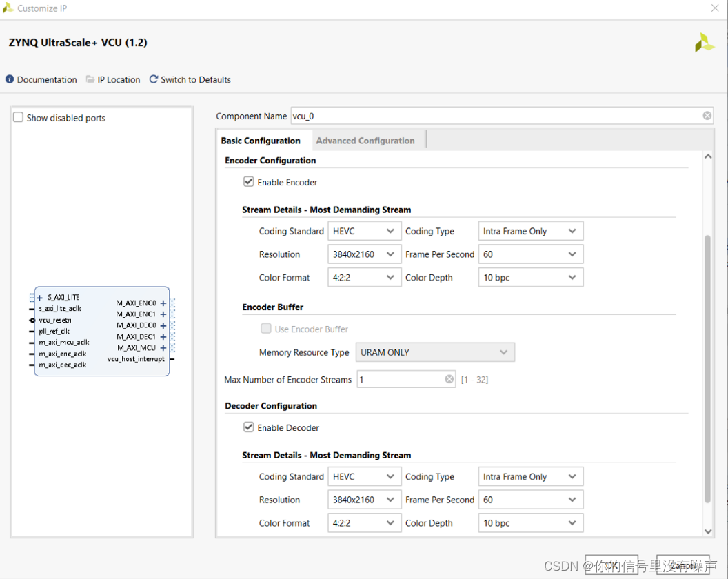The height and width of the screenshot is (579, 728).
Task: Click the m_axi_enc_aclk port label
Action: [63, 354]
